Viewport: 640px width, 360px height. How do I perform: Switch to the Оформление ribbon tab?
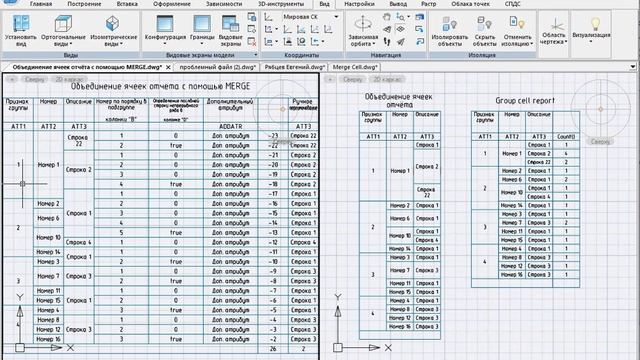[x=172, y=4]
